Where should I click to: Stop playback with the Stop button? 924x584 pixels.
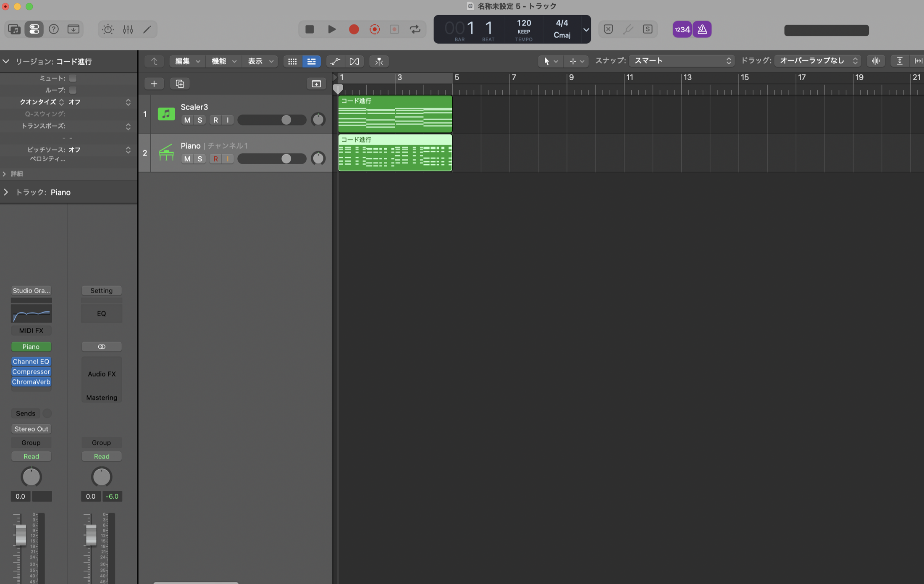tap(310, 29)
